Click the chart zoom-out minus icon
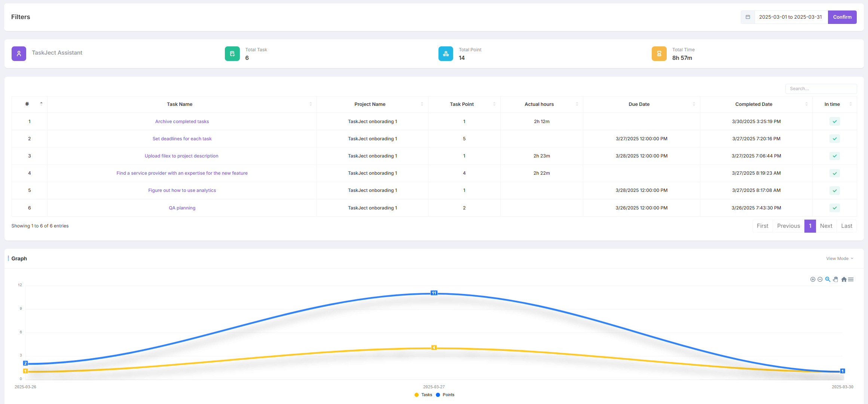 (x=820, y=279)
